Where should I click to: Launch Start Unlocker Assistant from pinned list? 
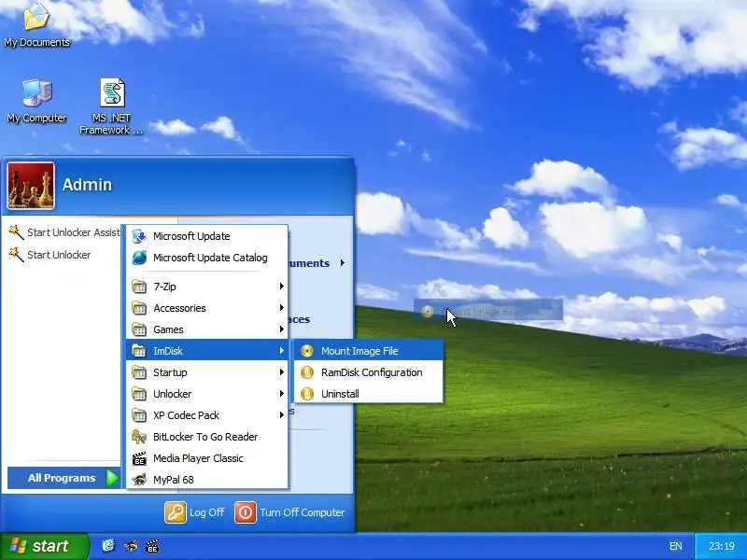click(64, 232)
